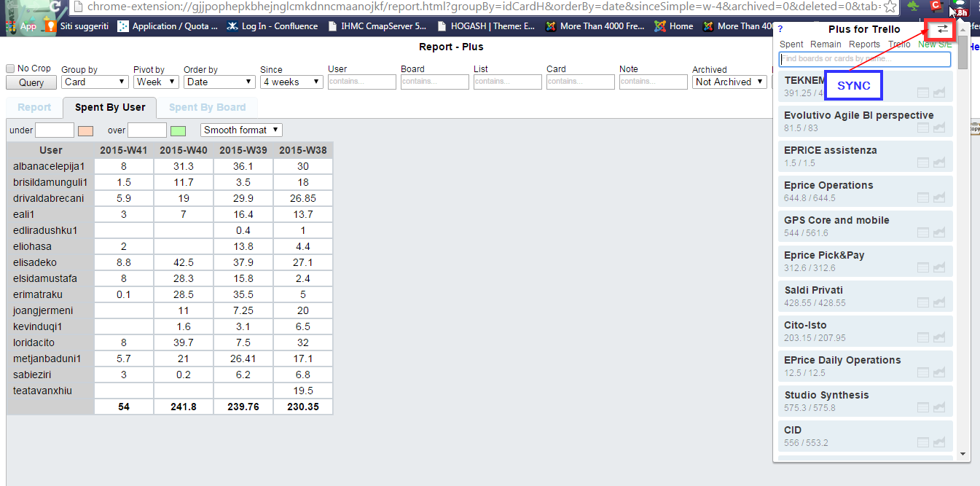Click list icon for Studio Synthesis board
This screenshot has width=980, height=486.
923,408
